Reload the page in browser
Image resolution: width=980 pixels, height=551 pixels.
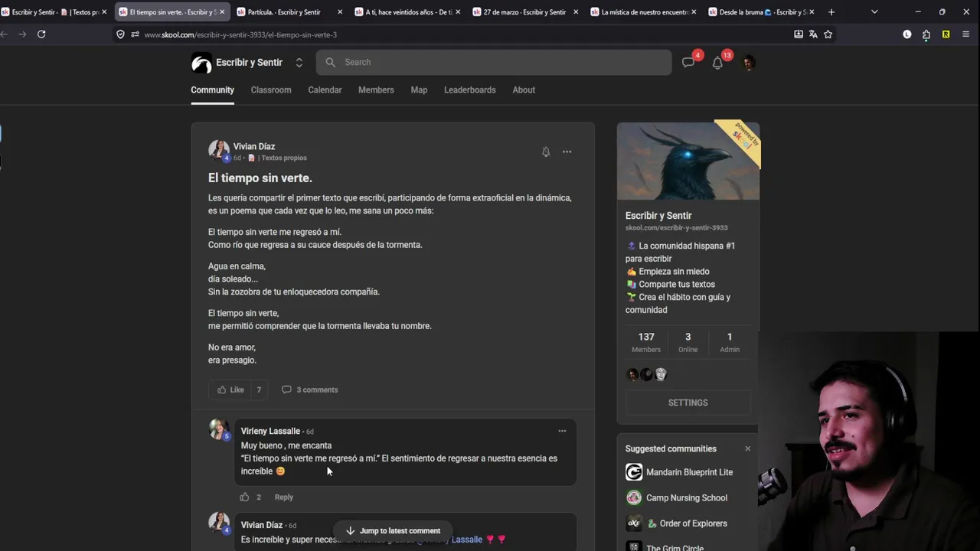(41, 34)
